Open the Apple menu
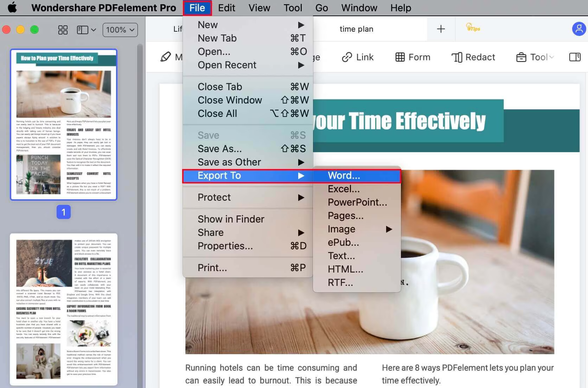588x388 pixels. point(12,7)
